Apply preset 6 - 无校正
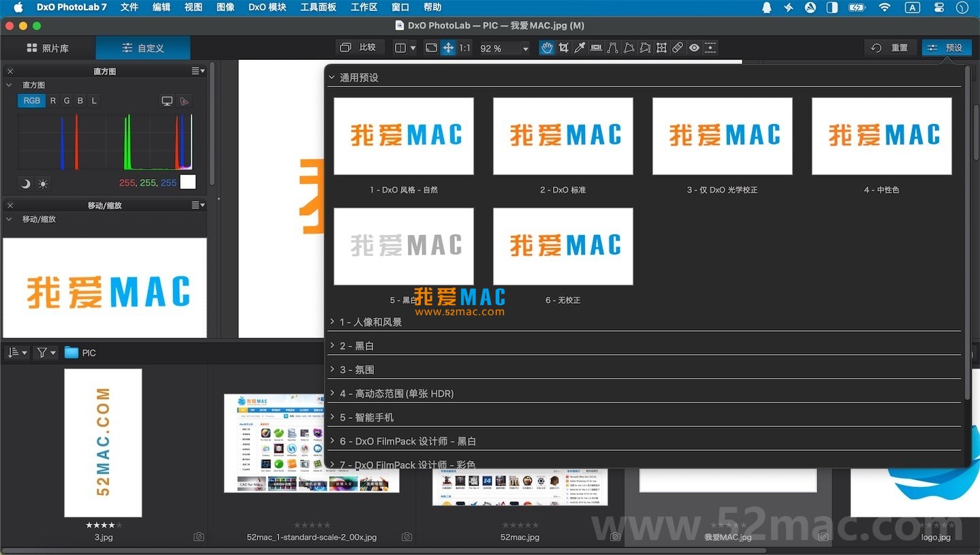The height and width of the screenshot is (555, 980). point(563,247)
